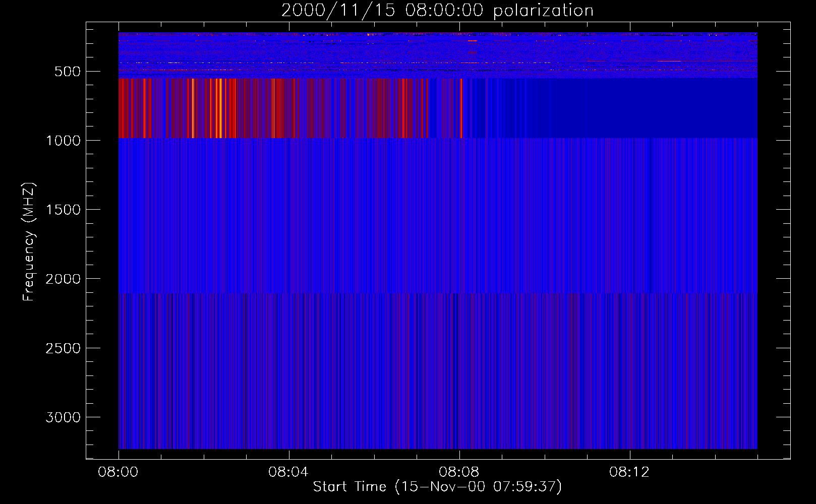Viewport: 816px width, 504px height.
Task: Select the 3000 frequency axis label
Action: pyautogui.click(x=63, y=417)
